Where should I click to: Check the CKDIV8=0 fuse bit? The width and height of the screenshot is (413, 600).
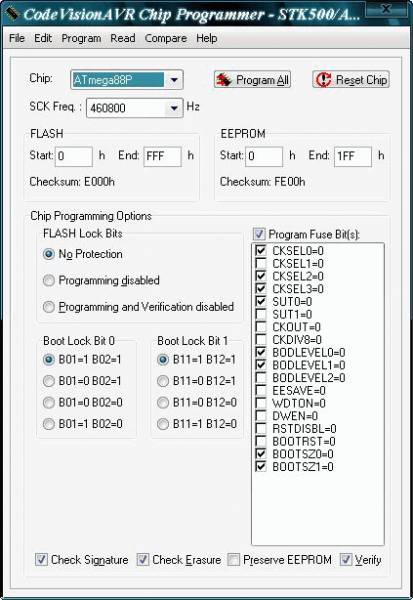coord(261,339)
